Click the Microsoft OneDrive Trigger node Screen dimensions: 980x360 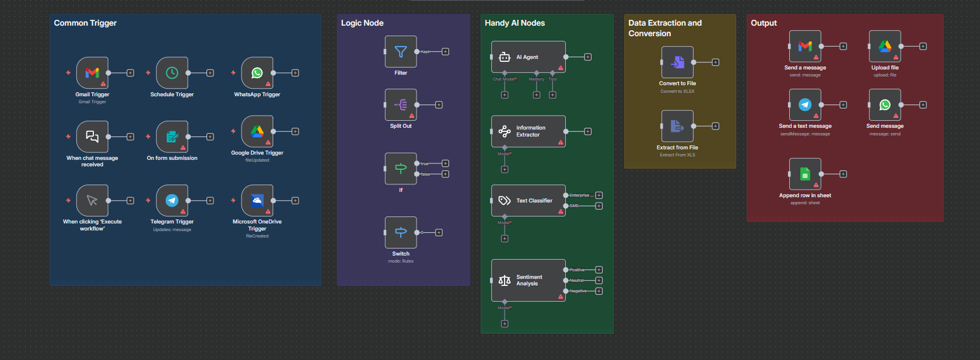257,201
